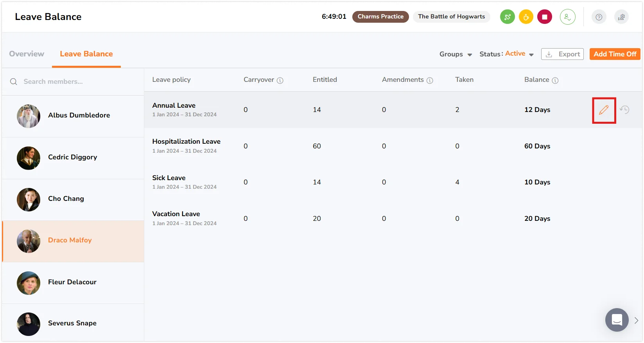644x343 pixels.
Task: Click Vacation Leave entitled value 20
Action: coord(317,218)
